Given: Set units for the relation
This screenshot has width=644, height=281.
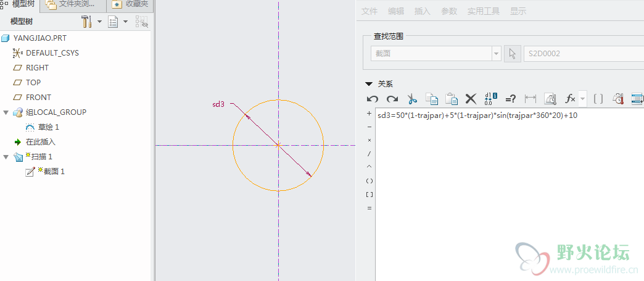Looking at the screenshot, I should [550, 99].
